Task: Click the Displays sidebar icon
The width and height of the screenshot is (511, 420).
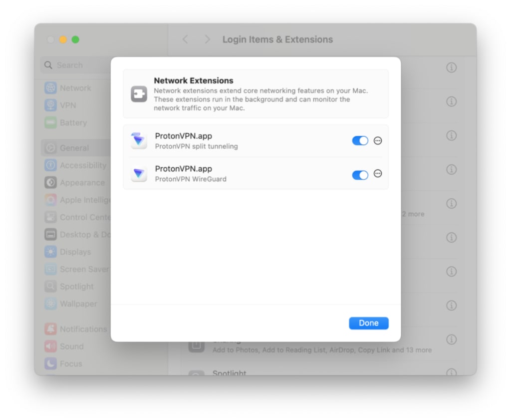Action: 51,252
